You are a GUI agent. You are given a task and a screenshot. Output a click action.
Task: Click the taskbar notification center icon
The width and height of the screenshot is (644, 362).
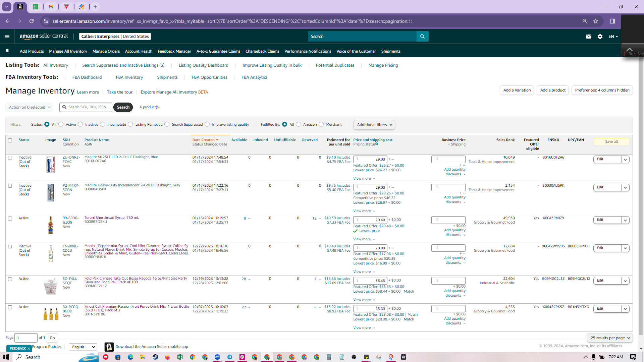[633, 357]
